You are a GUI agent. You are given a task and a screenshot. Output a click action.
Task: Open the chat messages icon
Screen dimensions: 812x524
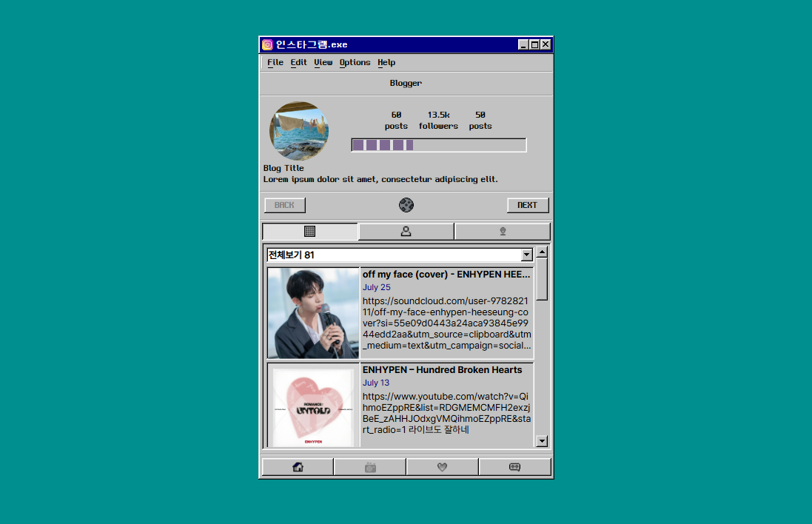pos(514,467)
